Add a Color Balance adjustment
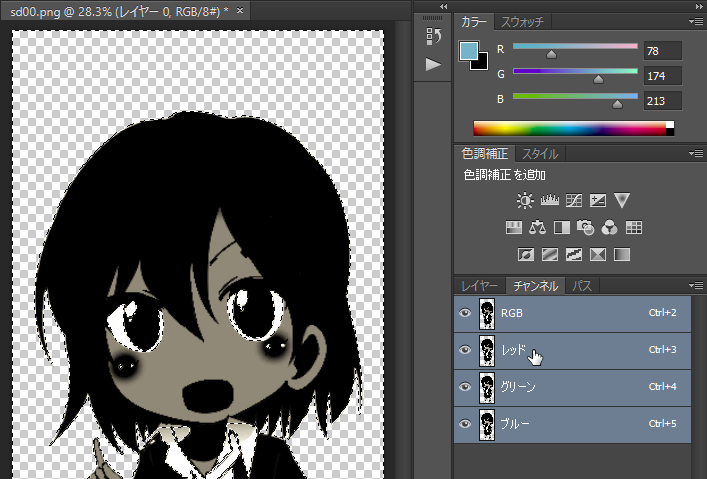 (x=538, y=227)
